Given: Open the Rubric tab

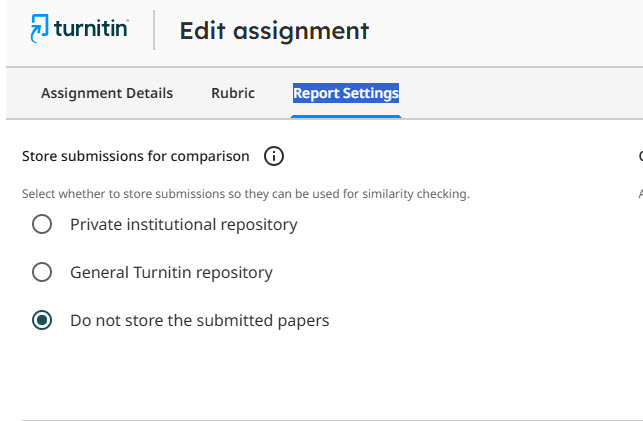Looking at the screenshot, I should click(x=233, y=93).
